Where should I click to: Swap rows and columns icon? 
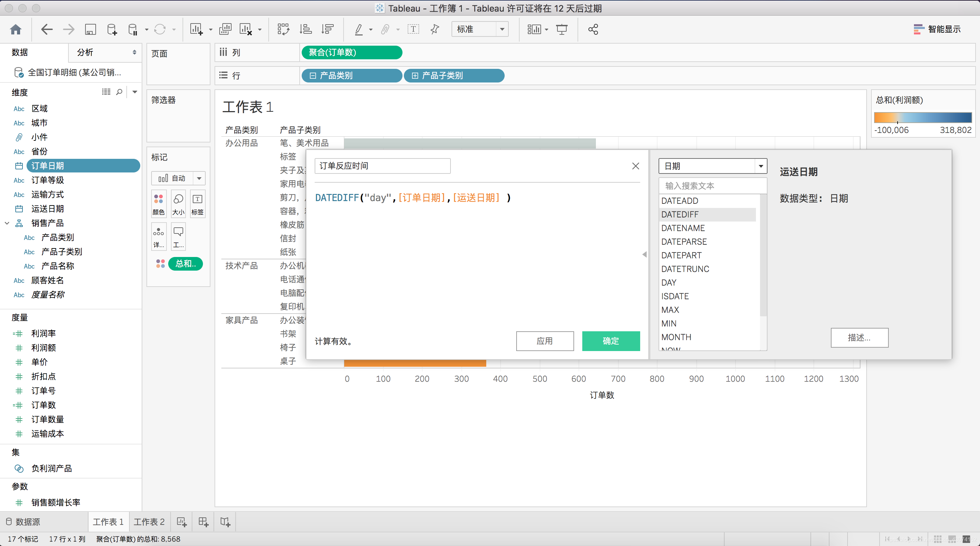(x=283, y=29)
